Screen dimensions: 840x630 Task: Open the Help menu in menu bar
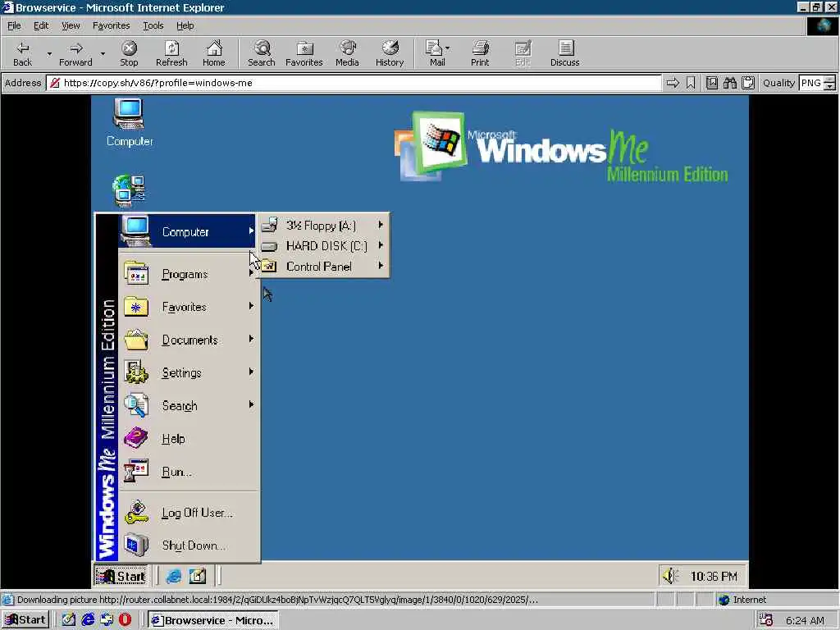point(185,25)
